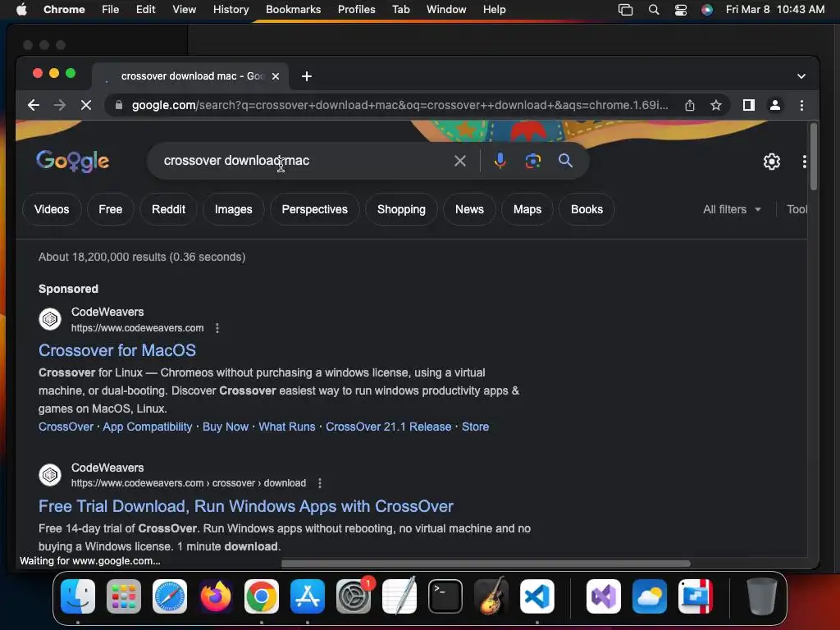Switch to Images results

[x=233, y=209]
